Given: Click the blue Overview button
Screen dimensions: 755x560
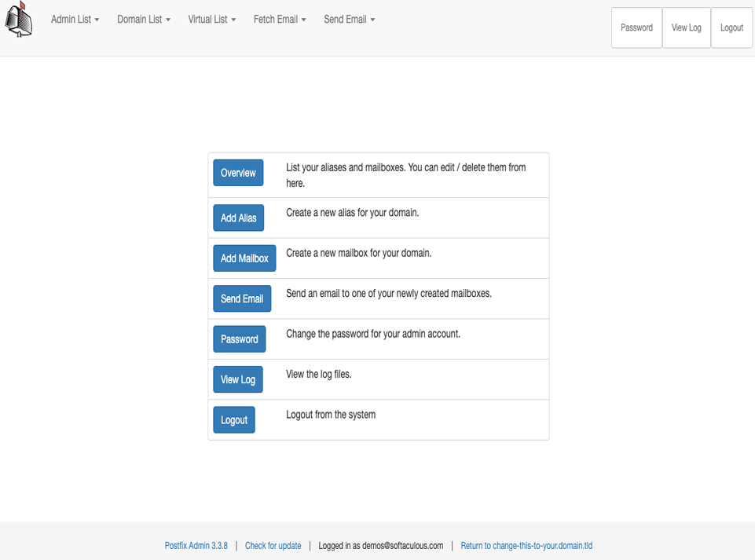Looking at the screenshot, I should coord(238,173).
